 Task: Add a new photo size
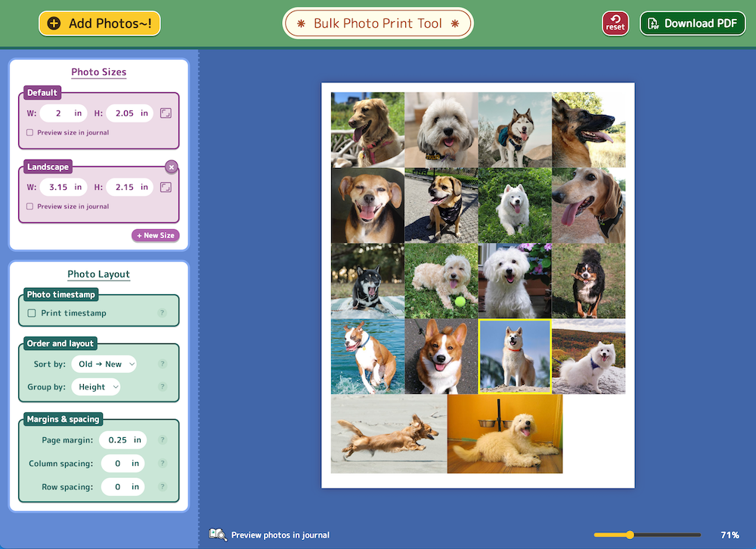pyautogui.click(x=155, y=235)
